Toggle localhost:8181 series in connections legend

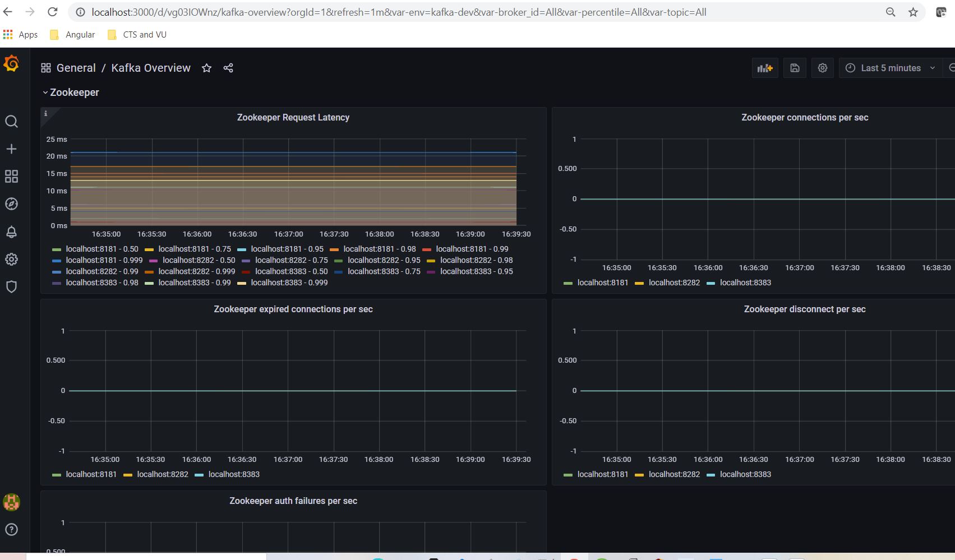coord(603,283)
